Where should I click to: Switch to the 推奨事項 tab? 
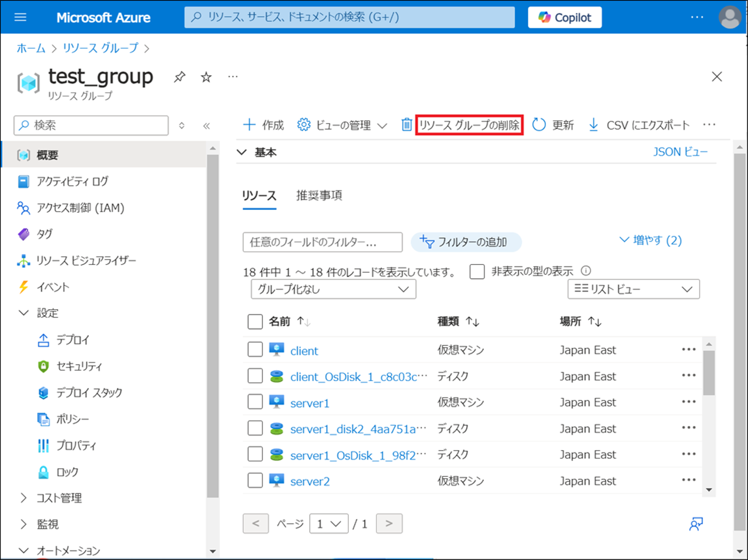(x=319, y=196)
